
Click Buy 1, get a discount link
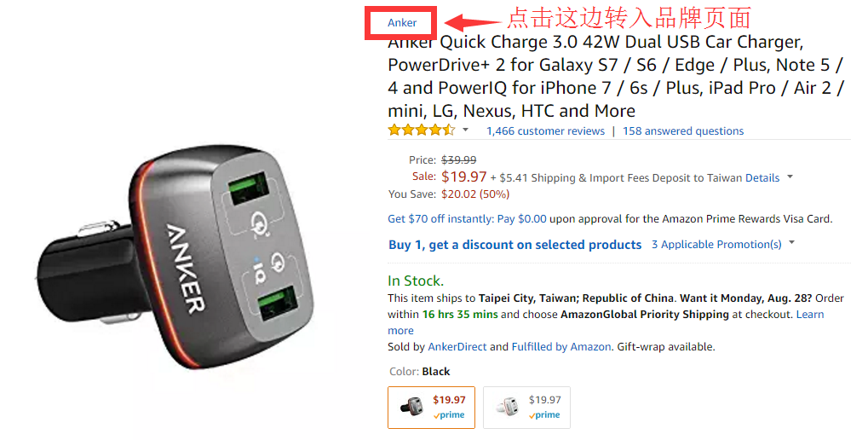point(514,245)
